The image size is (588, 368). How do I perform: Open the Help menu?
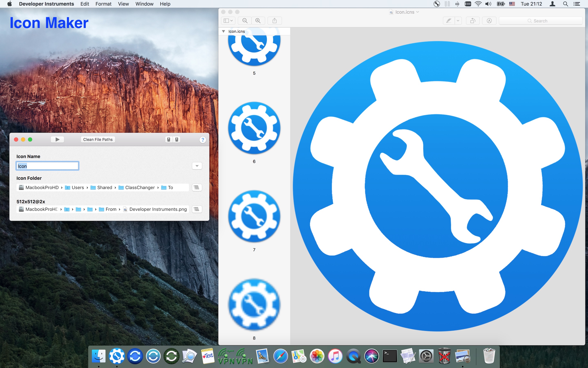165,4
